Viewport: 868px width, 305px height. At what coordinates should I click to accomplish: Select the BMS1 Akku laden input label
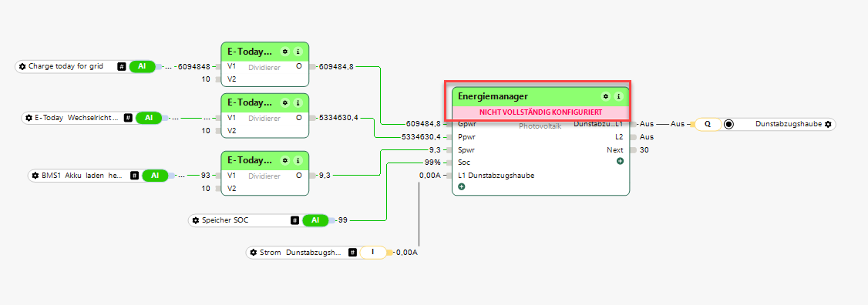click(82, 176)
